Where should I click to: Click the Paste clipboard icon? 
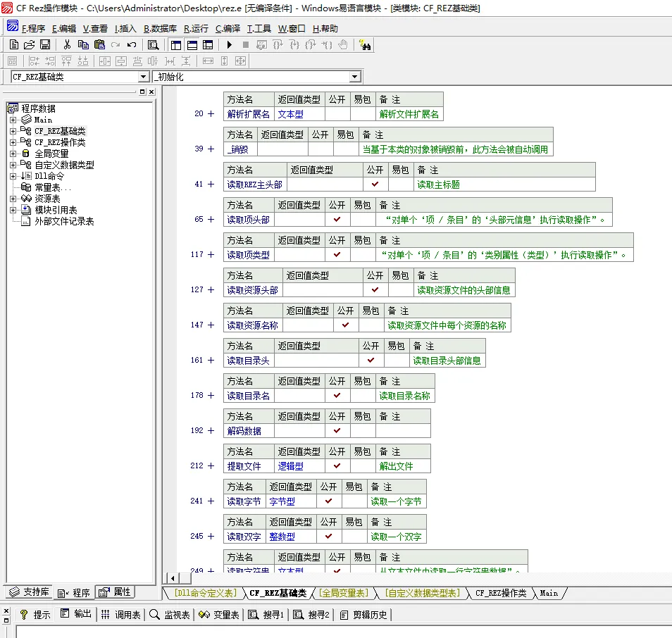click(x=99, y=45)
